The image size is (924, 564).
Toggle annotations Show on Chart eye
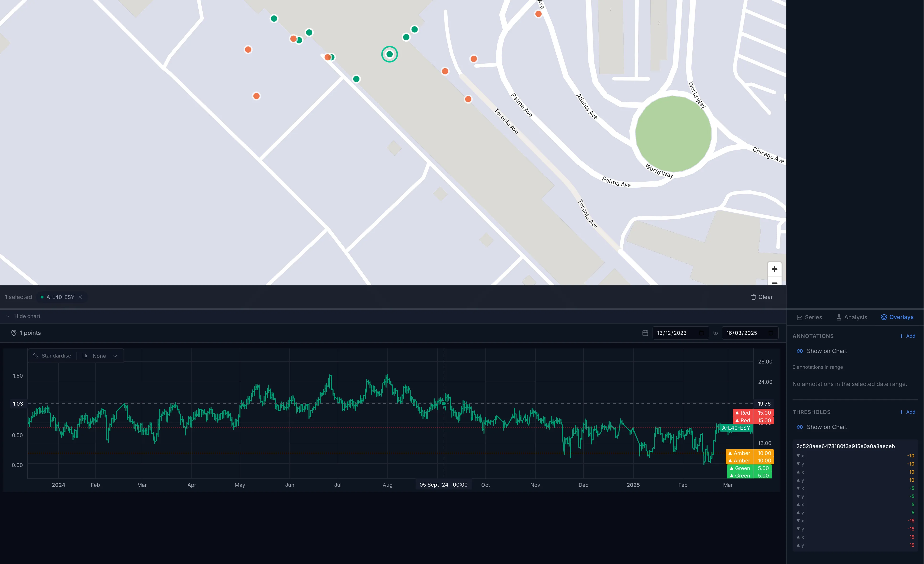pyautogui.click(x=799, y=351)
